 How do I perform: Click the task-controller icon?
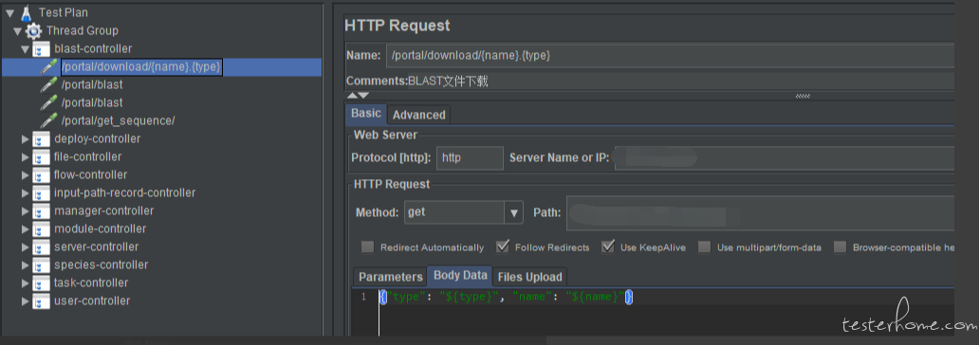41,283
